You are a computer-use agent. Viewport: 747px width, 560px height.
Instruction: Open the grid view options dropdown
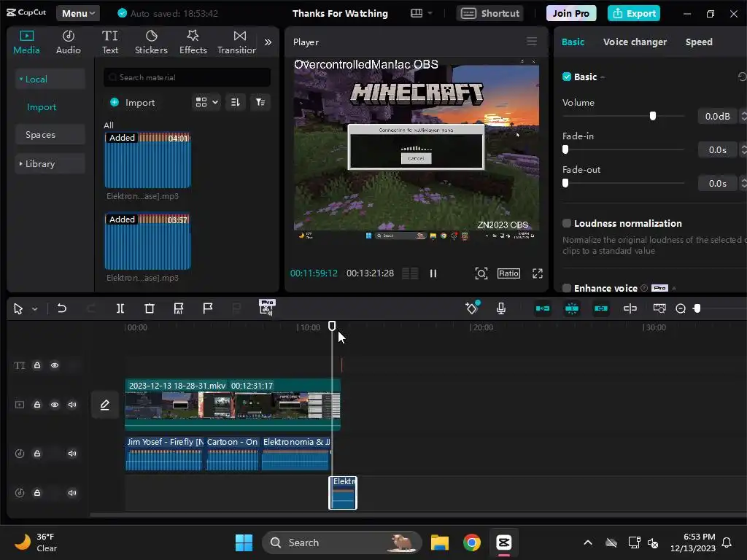pyautogui.click(x=206, y=102)
